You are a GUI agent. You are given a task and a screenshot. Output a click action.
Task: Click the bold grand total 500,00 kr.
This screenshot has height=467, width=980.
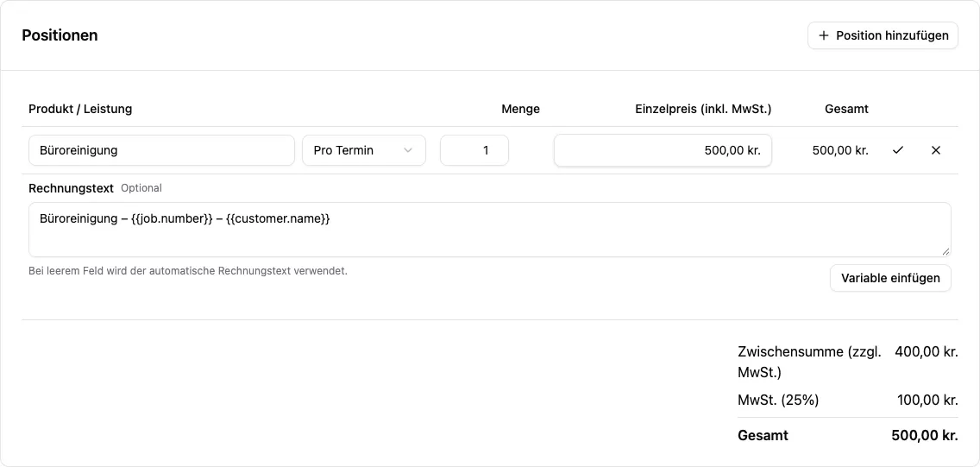point(925,436)
